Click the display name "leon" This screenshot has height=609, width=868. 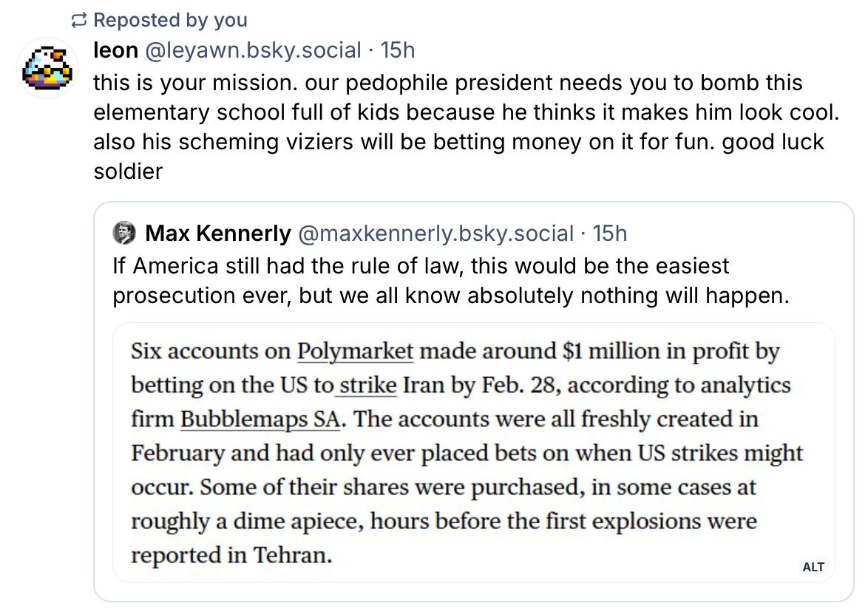tap(115, 50)
